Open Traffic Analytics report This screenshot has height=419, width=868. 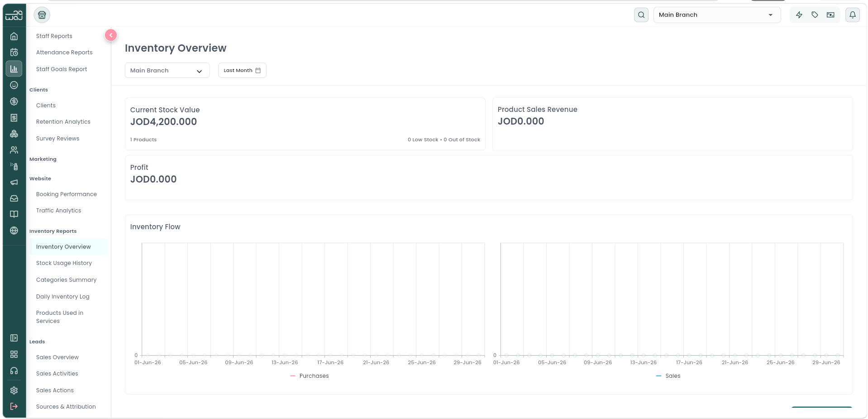point(59,211)
